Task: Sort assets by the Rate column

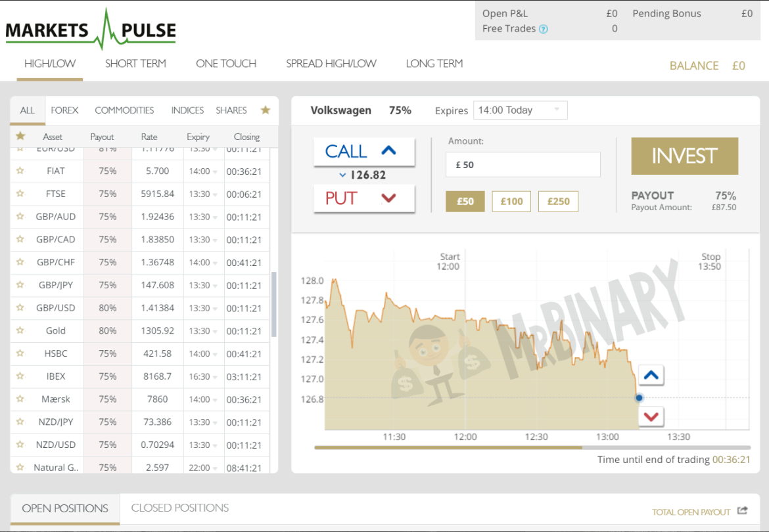Action: coord(149,137)
